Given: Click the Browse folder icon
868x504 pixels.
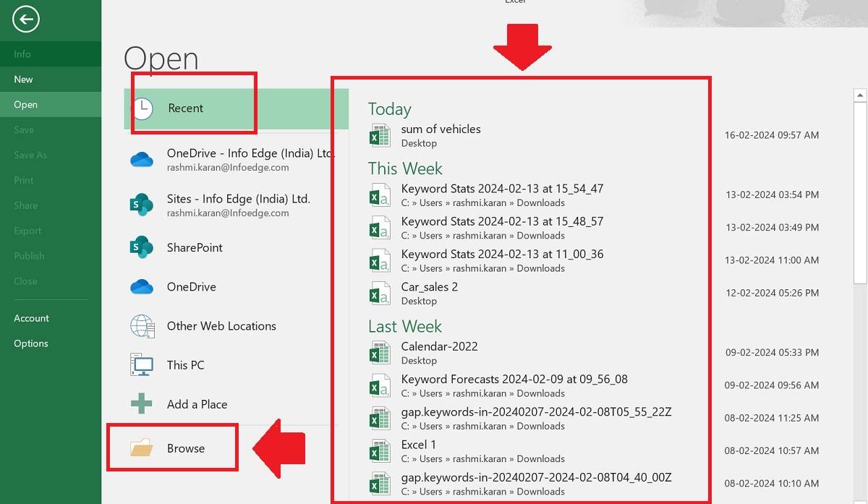Looking at the screenshot, I should (142, 448).
